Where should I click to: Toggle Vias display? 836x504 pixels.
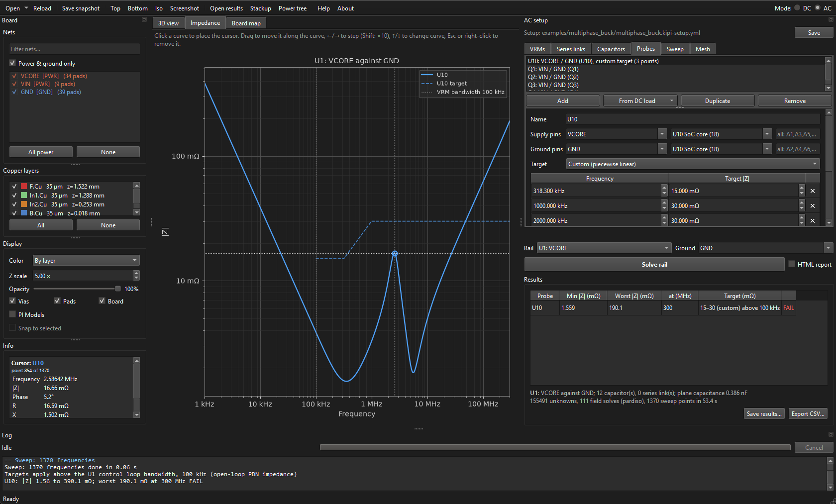[12, 301]
